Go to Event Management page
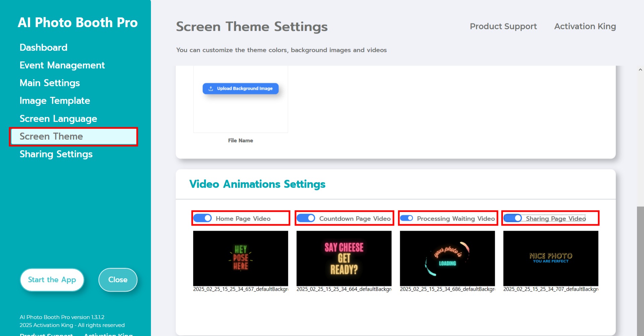The width and height of the screenshot is (644, 336). point(62,65)
